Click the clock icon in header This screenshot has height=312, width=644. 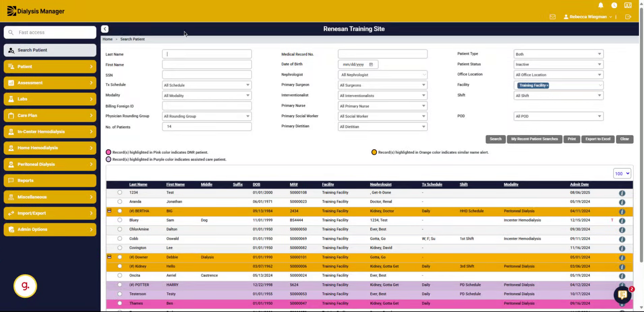614,5
